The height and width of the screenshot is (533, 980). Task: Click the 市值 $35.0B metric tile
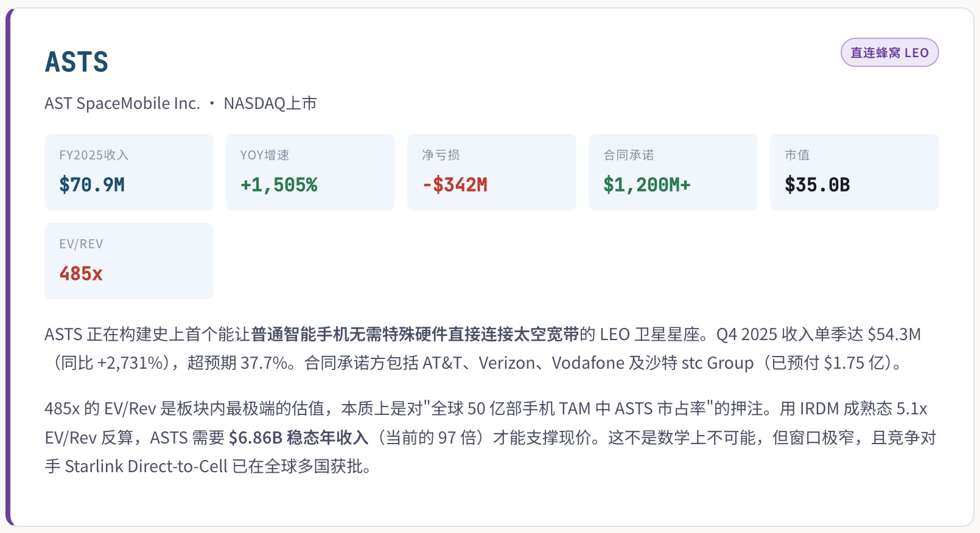(x=855, y=172)
